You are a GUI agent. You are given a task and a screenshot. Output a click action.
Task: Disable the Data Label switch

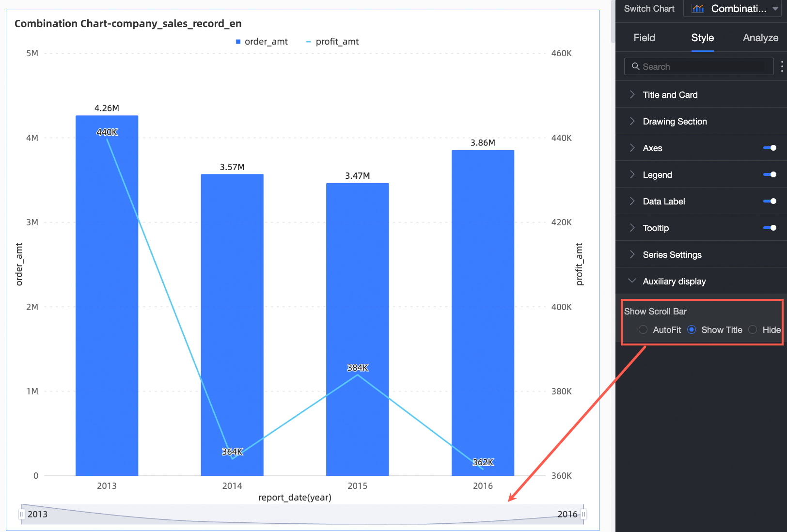tap(770, 201)
